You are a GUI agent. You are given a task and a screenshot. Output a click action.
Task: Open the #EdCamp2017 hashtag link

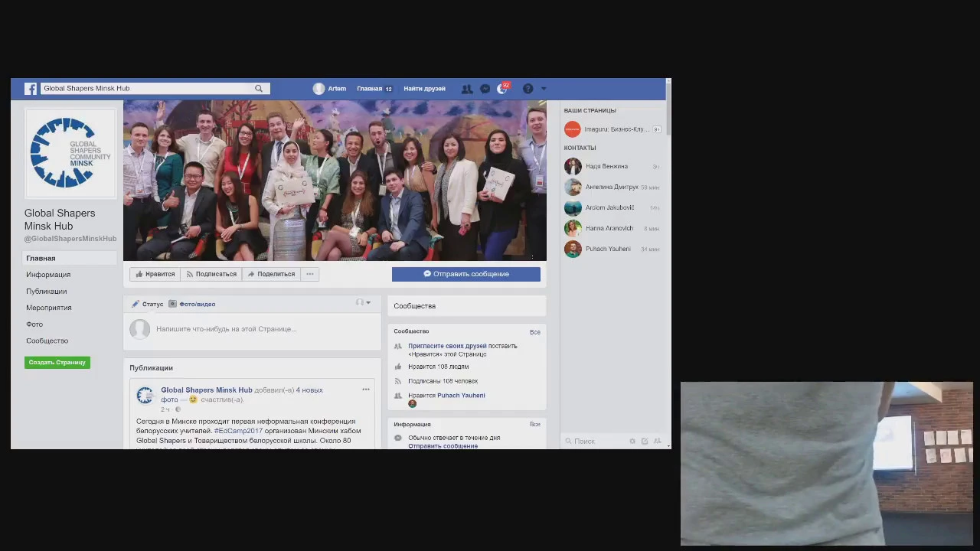point(238,431)
